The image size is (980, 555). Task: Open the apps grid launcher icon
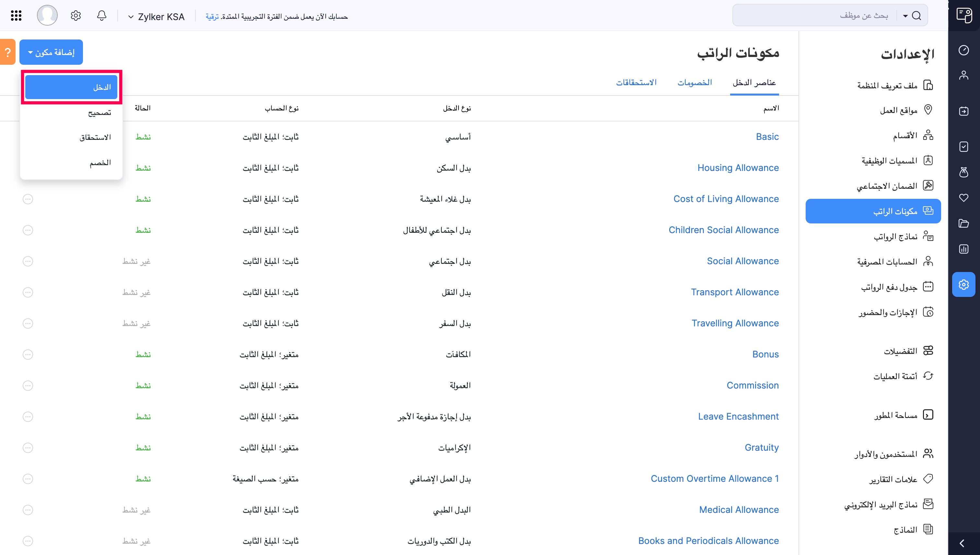click(x=16, y=16)
